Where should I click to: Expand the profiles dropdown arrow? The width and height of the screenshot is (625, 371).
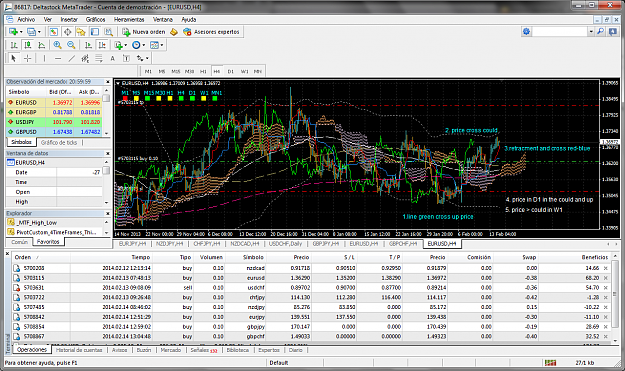point(39,31)
